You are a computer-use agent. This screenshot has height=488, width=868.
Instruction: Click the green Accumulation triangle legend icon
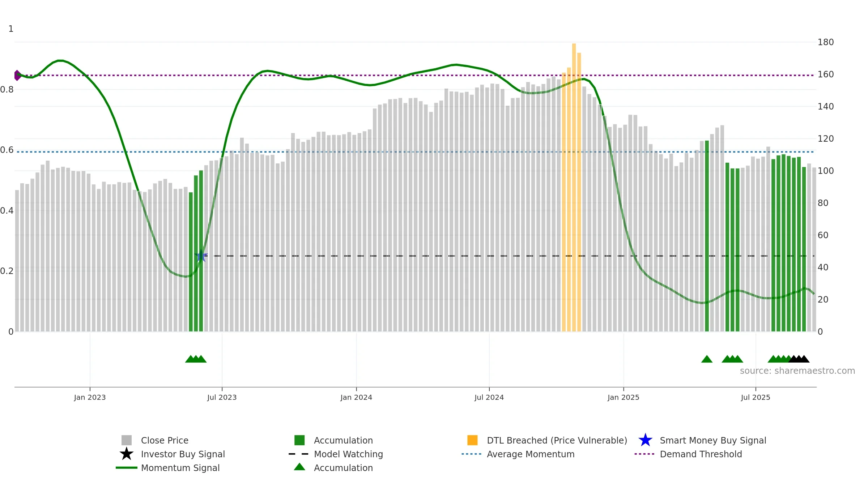point(299,467)
